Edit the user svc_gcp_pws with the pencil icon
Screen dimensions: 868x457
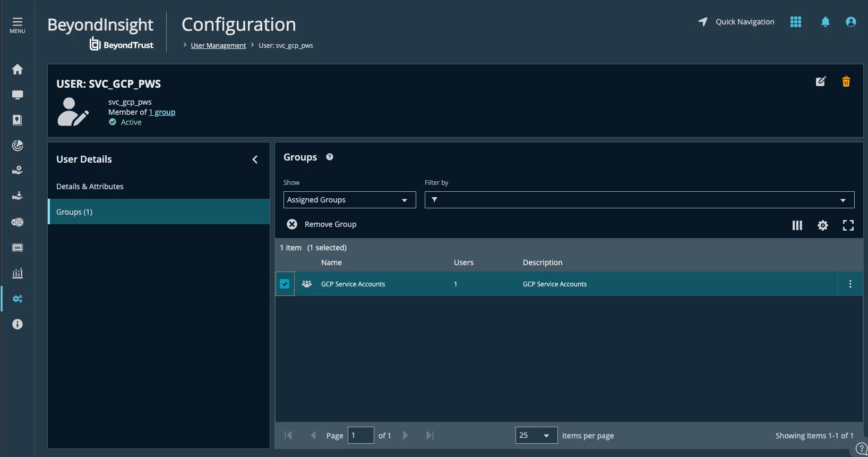tap(821, 81)
